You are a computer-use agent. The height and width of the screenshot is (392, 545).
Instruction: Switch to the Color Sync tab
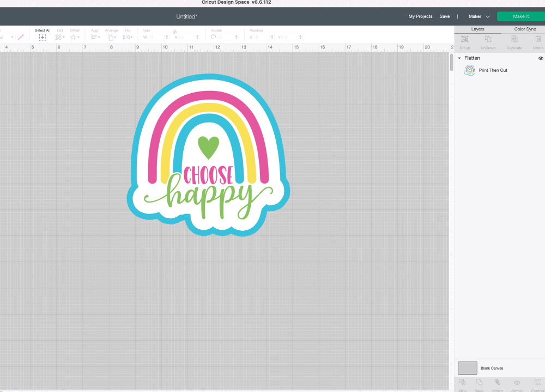coord(525,29)
